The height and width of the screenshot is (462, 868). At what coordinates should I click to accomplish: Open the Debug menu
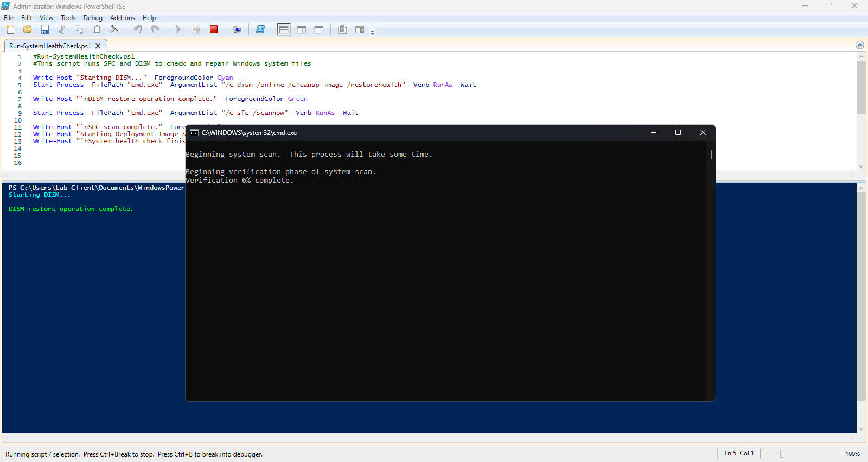93,18
